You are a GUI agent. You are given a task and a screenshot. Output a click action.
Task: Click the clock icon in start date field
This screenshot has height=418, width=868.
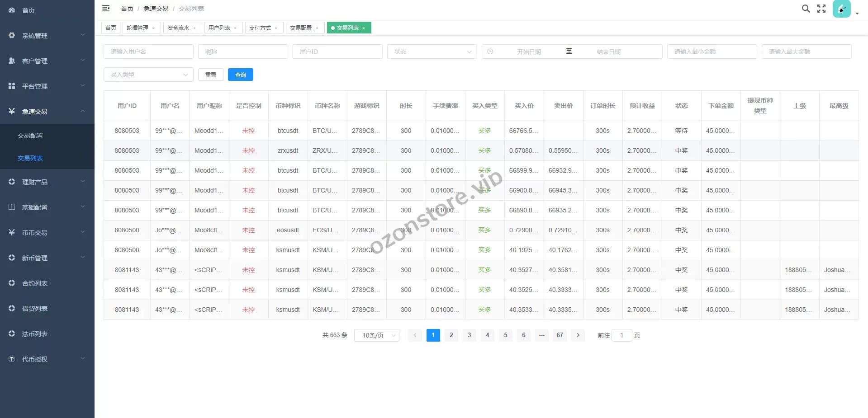[490, 52]
